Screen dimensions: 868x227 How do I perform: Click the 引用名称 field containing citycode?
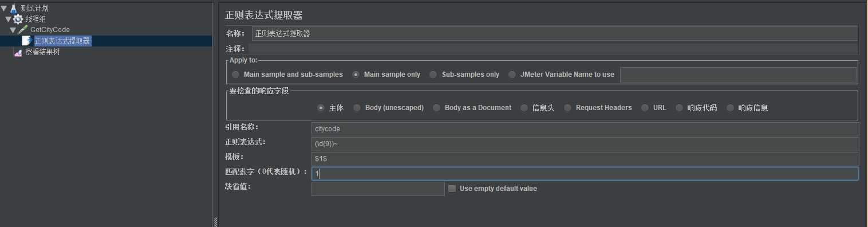[585, 129]
